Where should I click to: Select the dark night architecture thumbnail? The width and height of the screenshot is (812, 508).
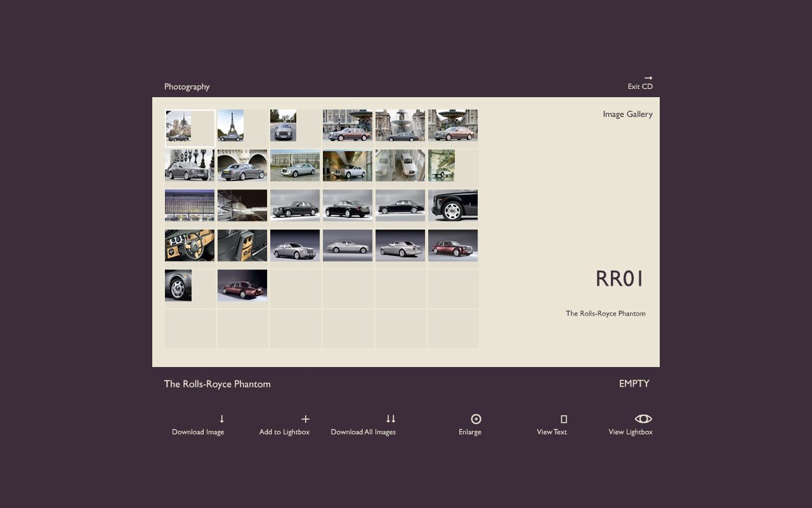(242, 206)
